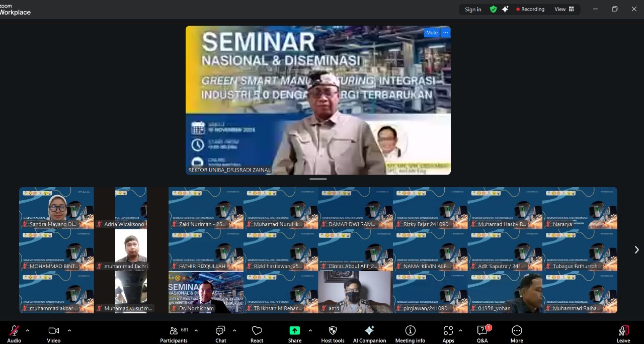Unmute the Audio microphone
This screenshot has height=344, width=644.
(x=14, y=331)
